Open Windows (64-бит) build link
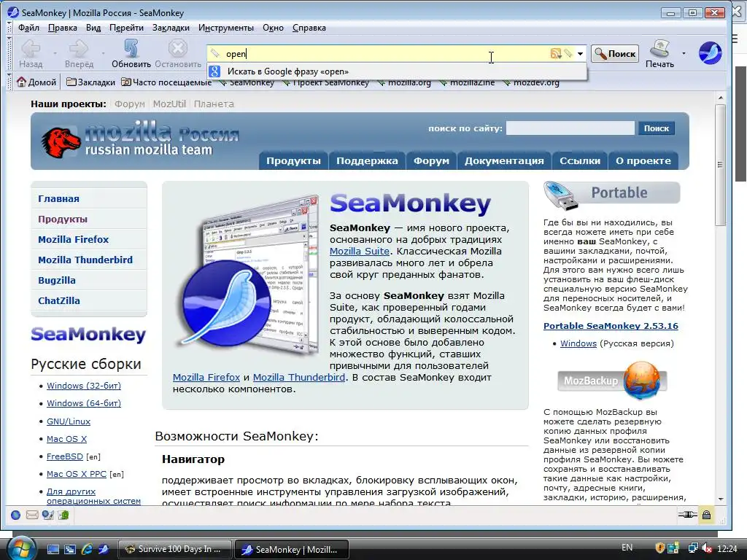 [84, 403]
